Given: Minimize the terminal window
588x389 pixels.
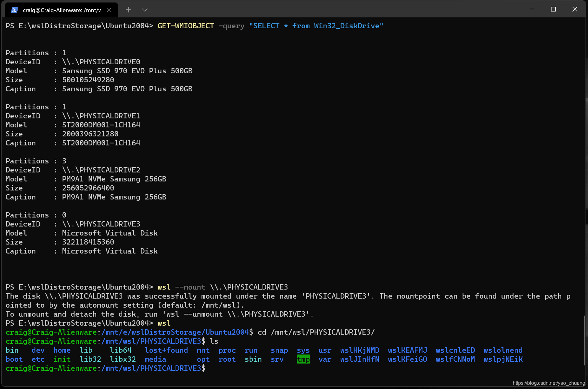Looking at the screenshot, I should click(532, 9).
